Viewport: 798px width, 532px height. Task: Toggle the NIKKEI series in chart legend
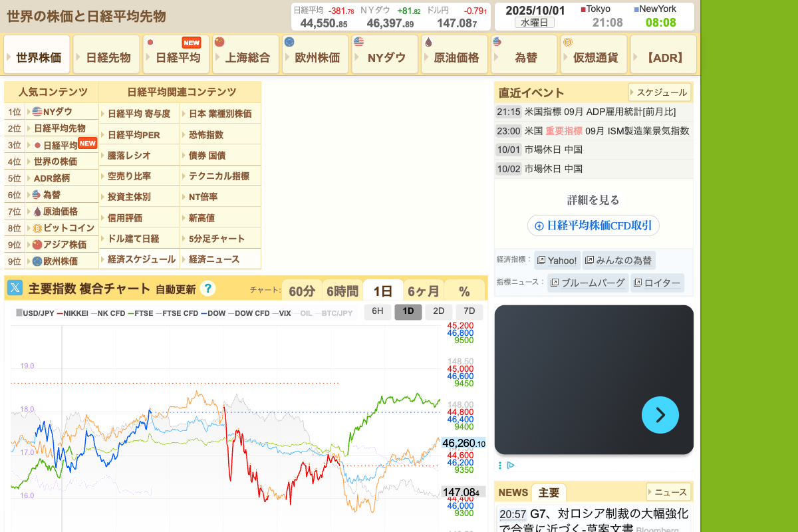[x=72, y=313]
